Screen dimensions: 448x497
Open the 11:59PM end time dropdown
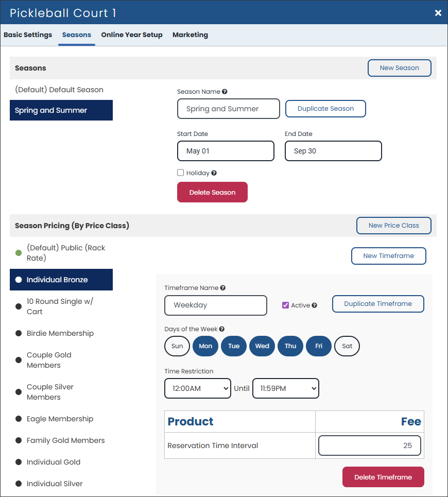pyautogui.click(x=286, y=388)
